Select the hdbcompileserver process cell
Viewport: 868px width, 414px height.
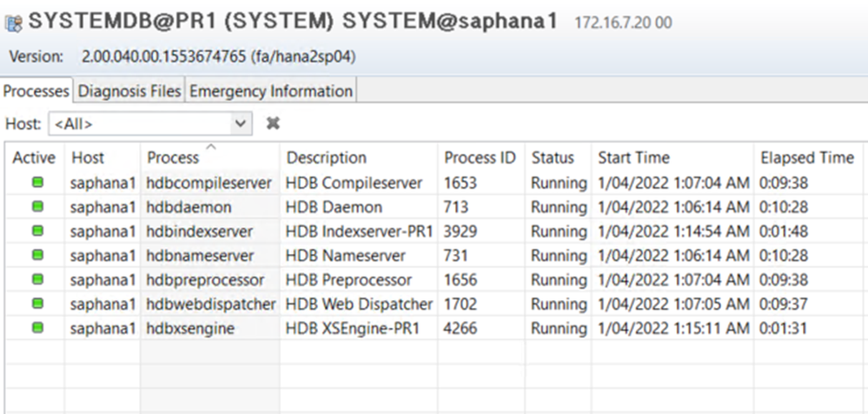(x=209, y=183)
